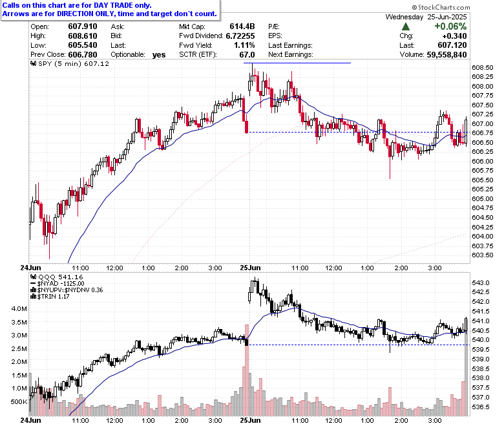Click the SPY candlestick symbol icon
Viewport: 504px width, 426px height.
click(33, 63)
